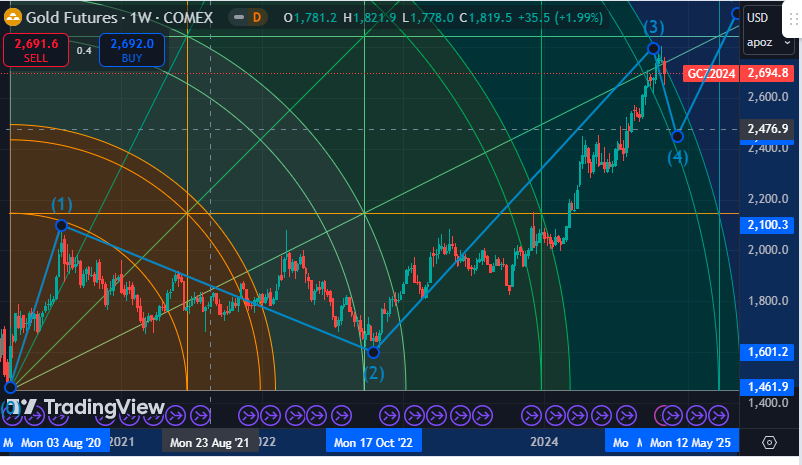
Task: Click the Mon 03 Aug '20 date label
Action: 60,442
